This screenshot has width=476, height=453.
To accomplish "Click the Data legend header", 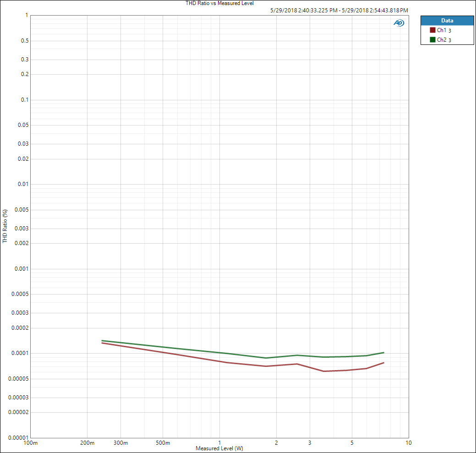I will [x=447, y=21].
